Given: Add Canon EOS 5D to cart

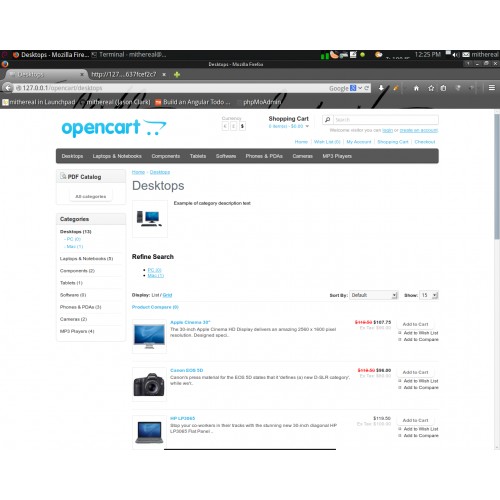Looking at the screenshot, I should pos(415,372).
